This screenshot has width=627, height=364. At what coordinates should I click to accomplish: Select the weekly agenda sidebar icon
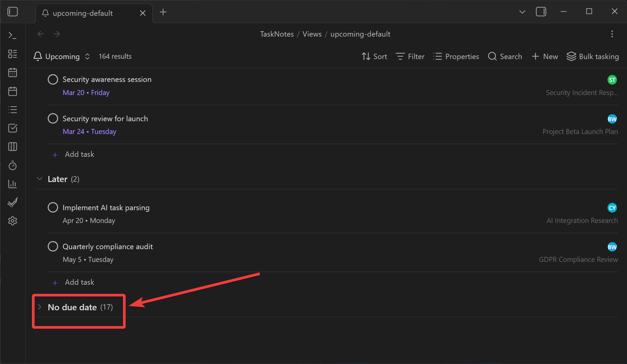pos(12,91)
